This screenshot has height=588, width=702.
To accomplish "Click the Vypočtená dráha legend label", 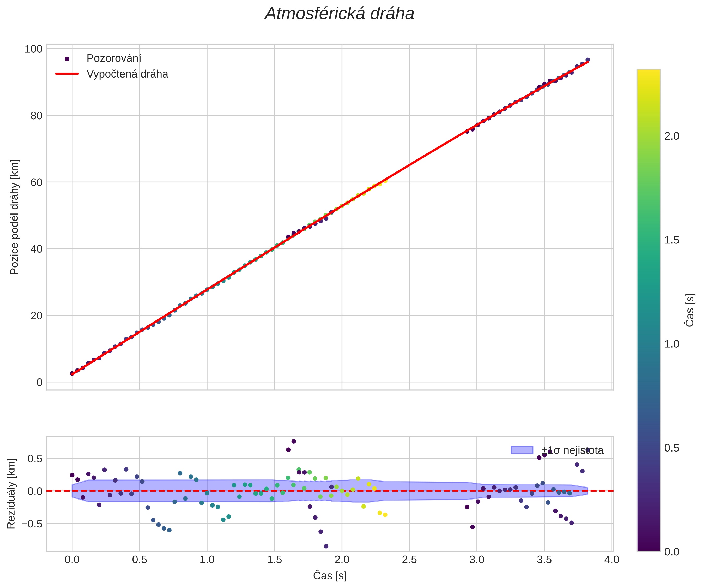I will point(127,74).
